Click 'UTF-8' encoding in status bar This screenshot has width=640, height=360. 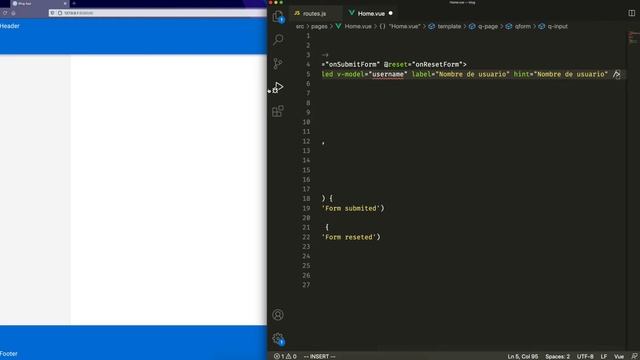pos(585,356)
